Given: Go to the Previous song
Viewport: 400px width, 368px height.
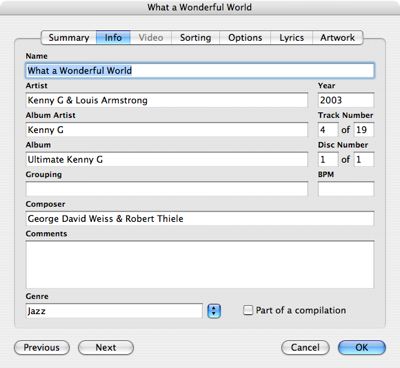Looking at the screenshot, I should 42,348.
